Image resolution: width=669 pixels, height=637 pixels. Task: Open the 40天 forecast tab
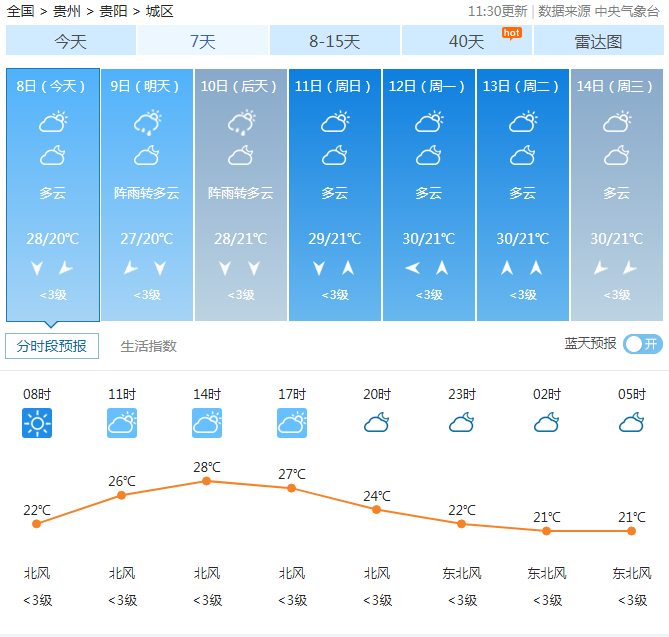(x=466, y=41)
